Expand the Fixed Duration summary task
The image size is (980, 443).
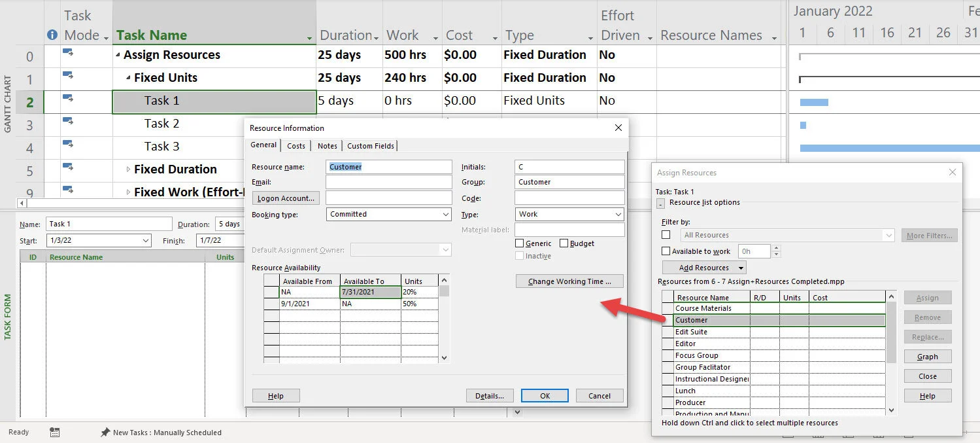129,169
